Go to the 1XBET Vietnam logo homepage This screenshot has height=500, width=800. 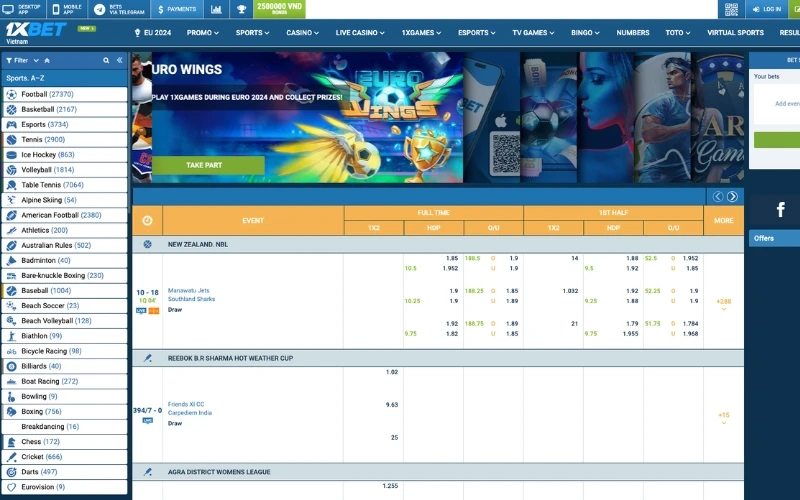36,32
